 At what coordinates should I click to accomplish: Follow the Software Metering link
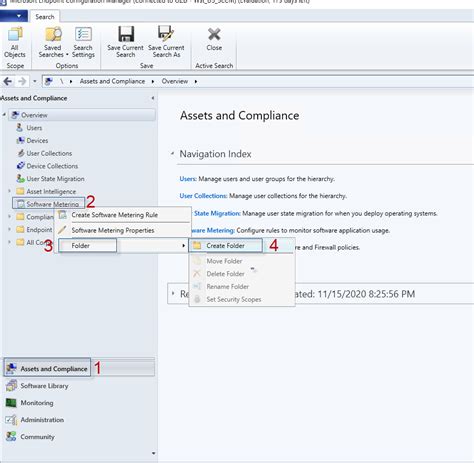[x=213, y=230]
